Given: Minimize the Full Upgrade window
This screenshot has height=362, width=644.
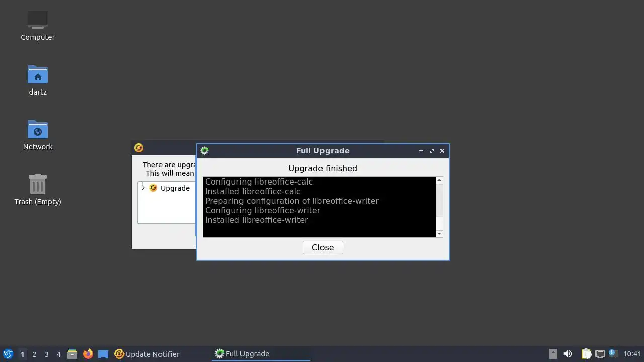Looking at the screenshot, I should tap(421, 151).
